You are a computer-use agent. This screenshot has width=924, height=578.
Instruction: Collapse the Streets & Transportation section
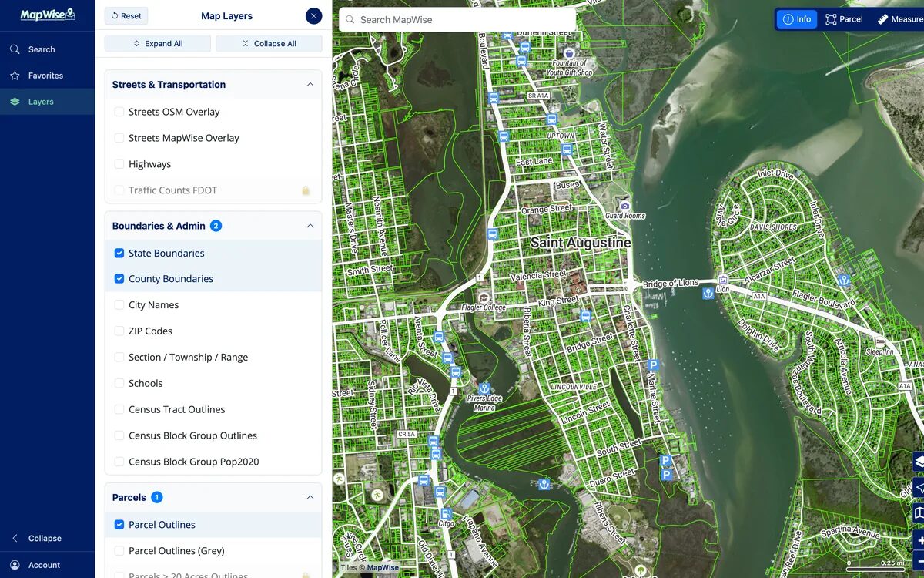coord(310,85)
